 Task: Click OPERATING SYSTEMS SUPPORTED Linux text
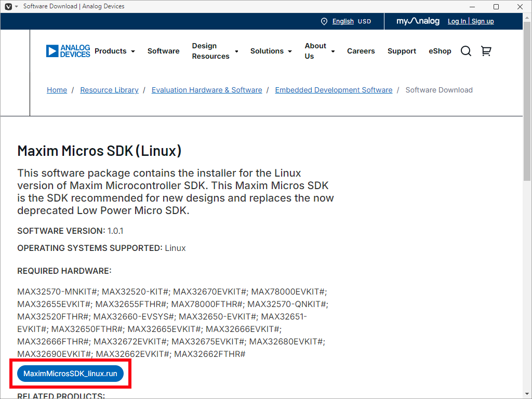(x=101, y=248)
